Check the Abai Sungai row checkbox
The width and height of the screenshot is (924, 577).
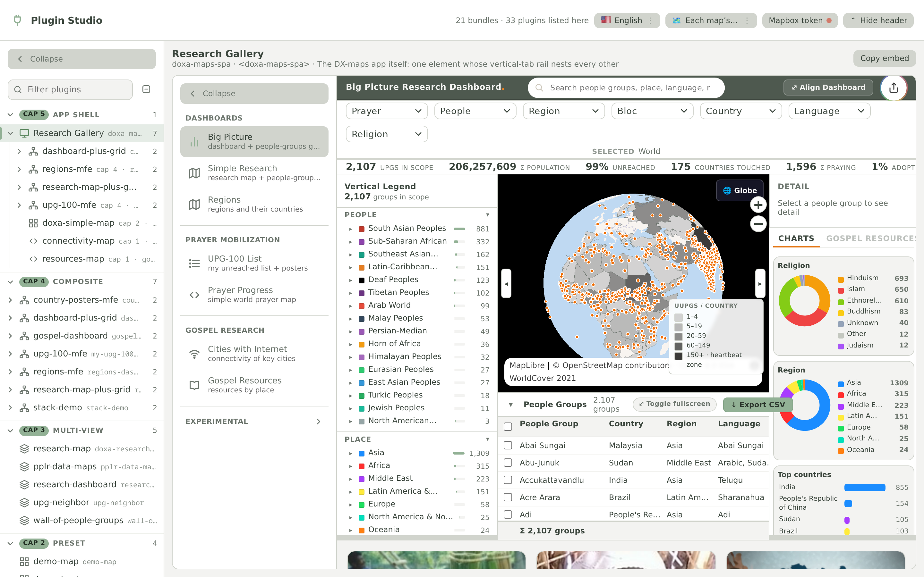tap(508, 445)
